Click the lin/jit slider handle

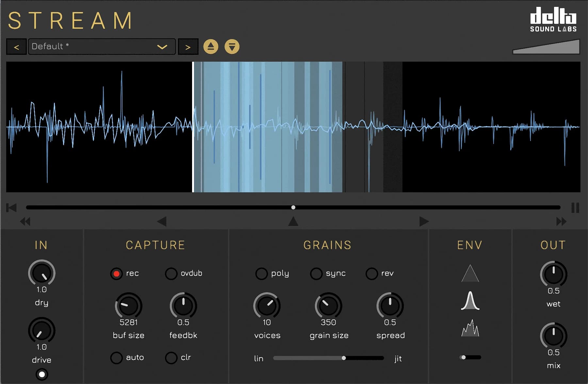(344, 358)
